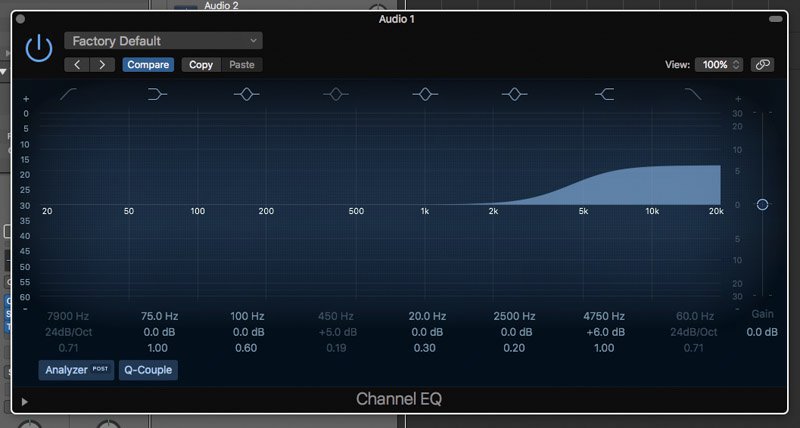Open the View 100% size menu
This screenshot has height=428, width=800.
(x=719, y=65)
